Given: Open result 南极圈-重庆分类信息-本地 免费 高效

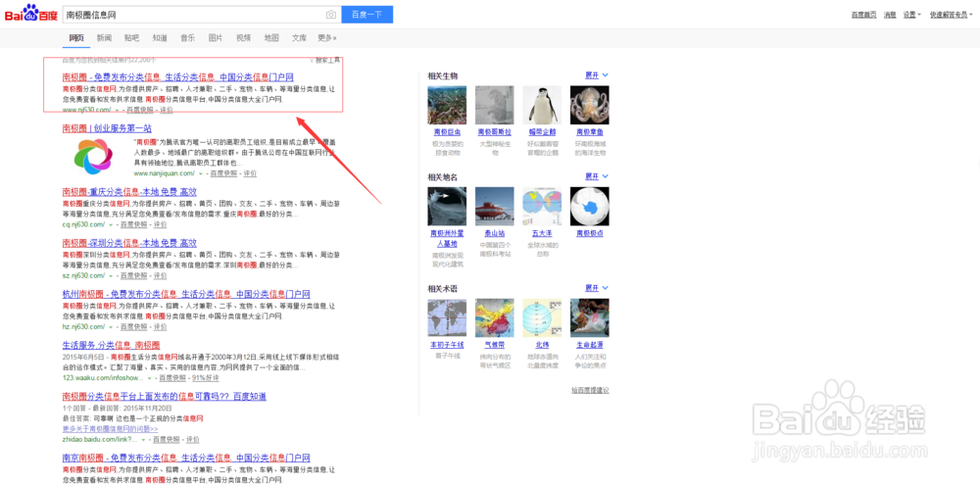Looking at the screenshot, I should [129, 192].
